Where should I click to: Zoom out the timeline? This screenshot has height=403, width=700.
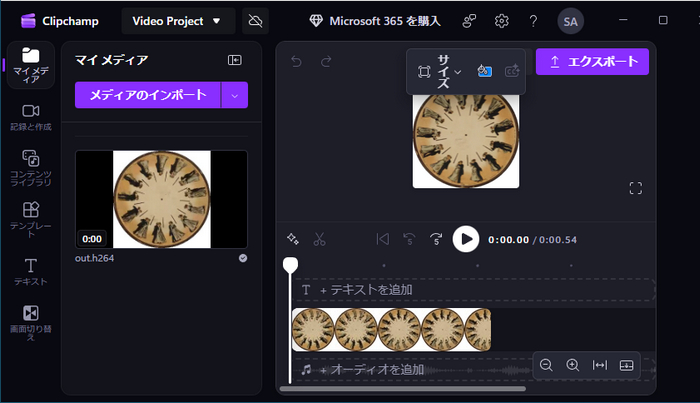point(546,365)
